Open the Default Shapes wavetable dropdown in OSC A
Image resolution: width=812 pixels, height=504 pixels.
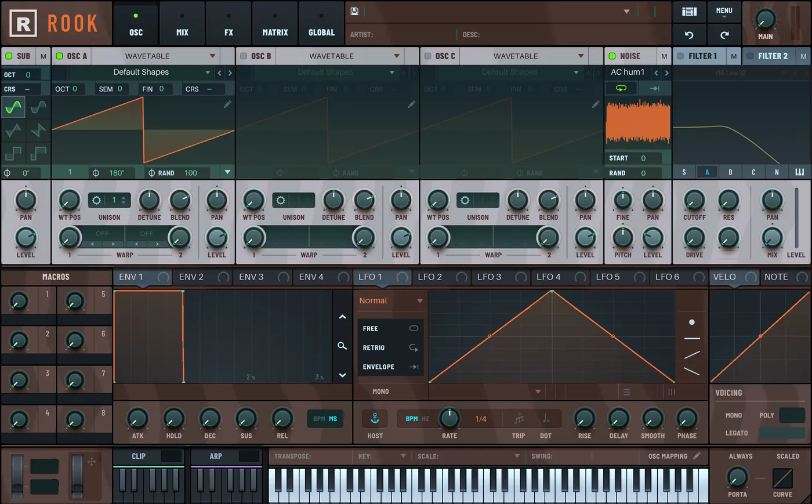coord(140,72)
